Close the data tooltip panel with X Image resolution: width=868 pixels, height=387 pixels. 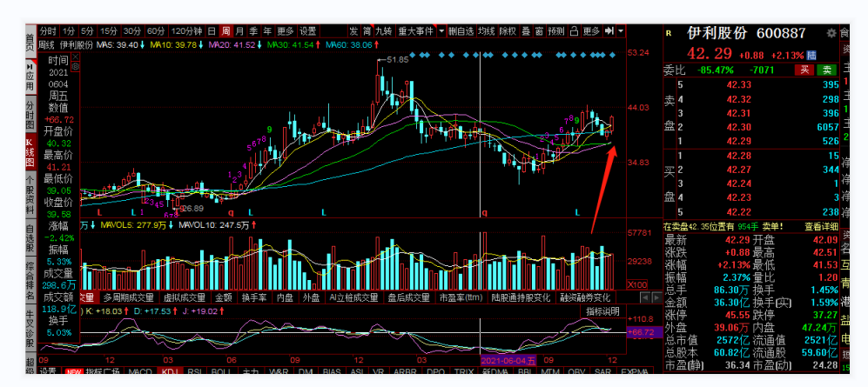pos(75,57)
